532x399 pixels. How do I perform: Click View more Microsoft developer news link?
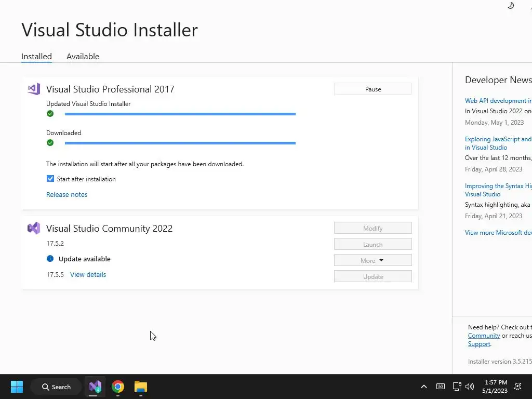click(x=498, y=233)
